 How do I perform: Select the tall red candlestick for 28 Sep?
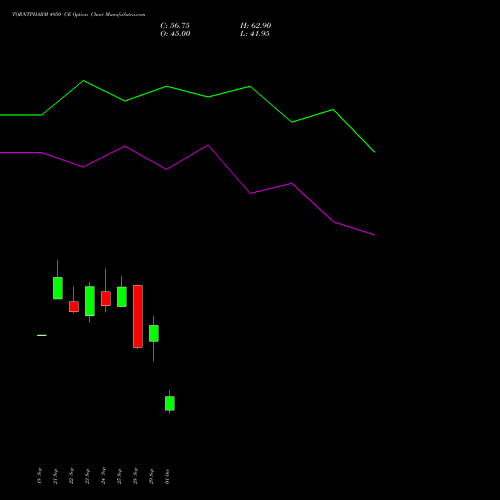(x=138, y=316)
